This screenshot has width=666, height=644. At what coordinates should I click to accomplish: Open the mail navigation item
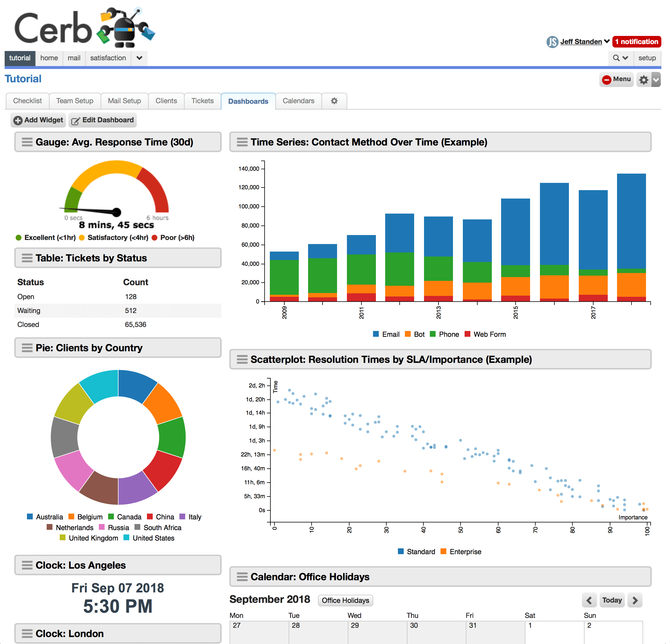(x=74, y=58)
